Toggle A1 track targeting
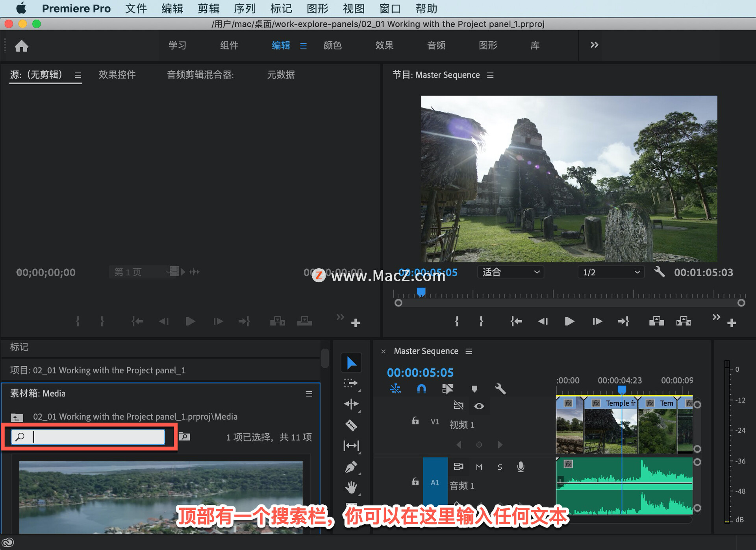 (435, 482)
